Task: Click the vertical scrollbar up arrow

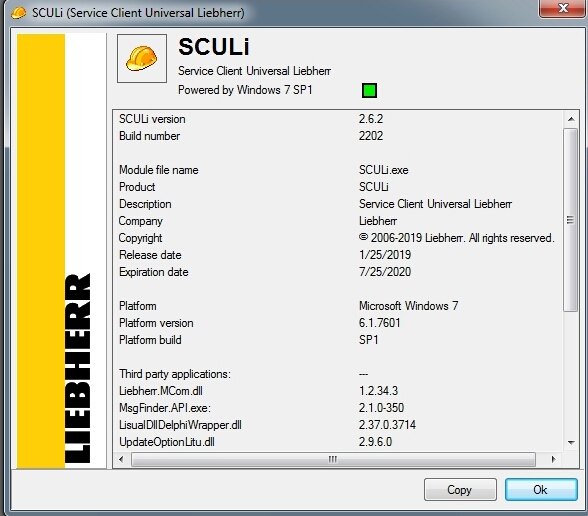Action: click(x=571, y=119)
